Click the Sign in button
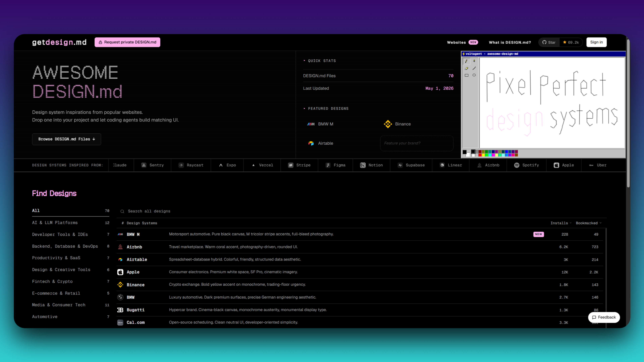Viewport: 644px width, 362px height. pyautogui.click(x=596, y=42)
